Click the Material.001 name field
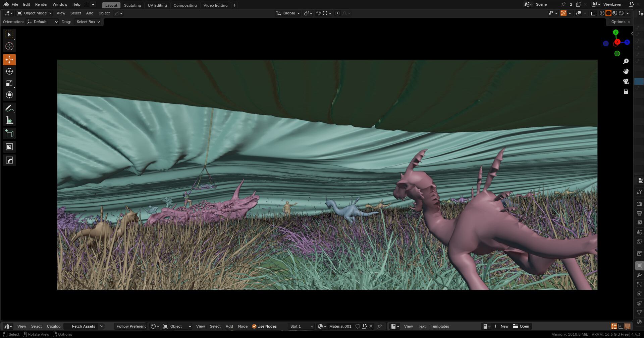Viewport: 644px width, 338px height. pyautogui.click(x=340, y=326)
